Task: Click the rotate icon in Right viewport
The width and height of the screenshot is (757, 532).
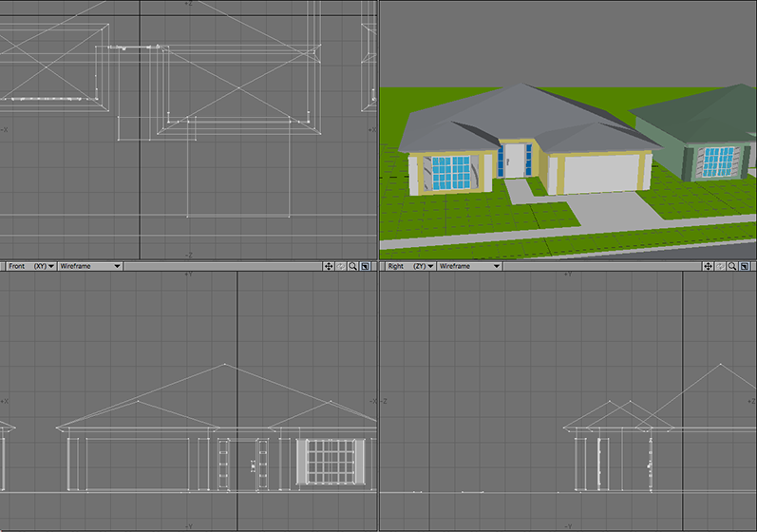Action: [720, 267]
